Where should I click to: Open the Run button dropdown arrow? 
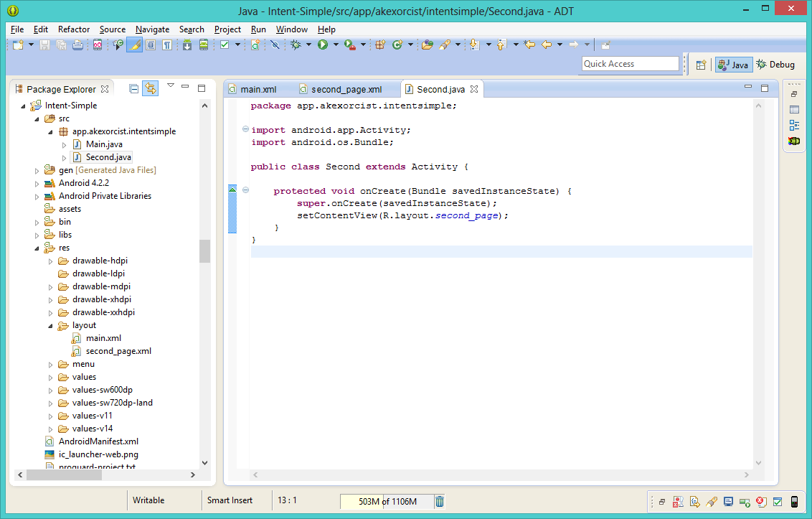click(x=336, y=45)
